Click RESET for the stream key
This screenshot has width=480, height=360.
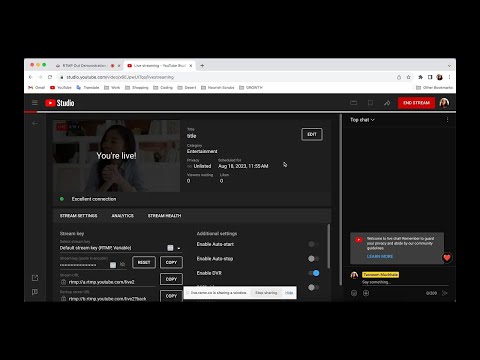point(144,262)
